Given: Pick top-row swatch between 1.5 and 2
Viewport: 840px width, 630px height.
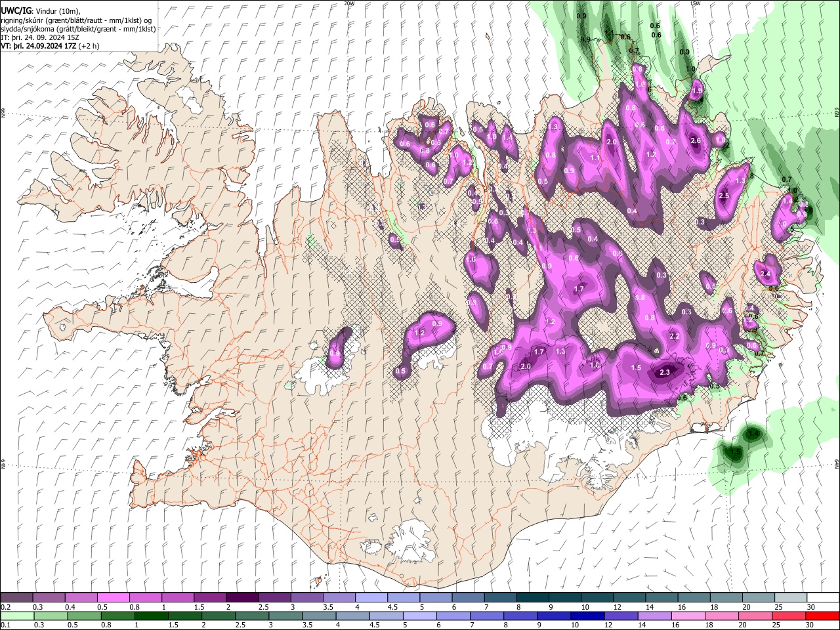Looking at the screenshot, I should (x=210, y=598).
